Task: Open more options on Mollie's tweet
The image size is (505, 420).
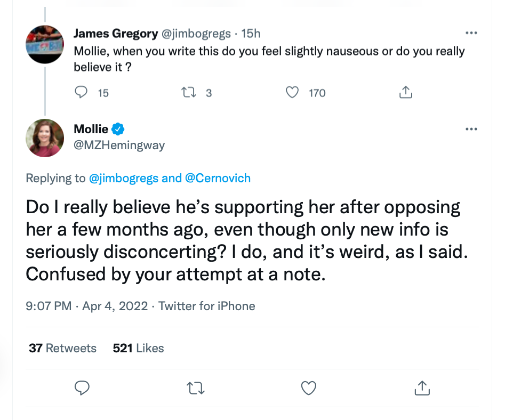Action: click(471, 129)
